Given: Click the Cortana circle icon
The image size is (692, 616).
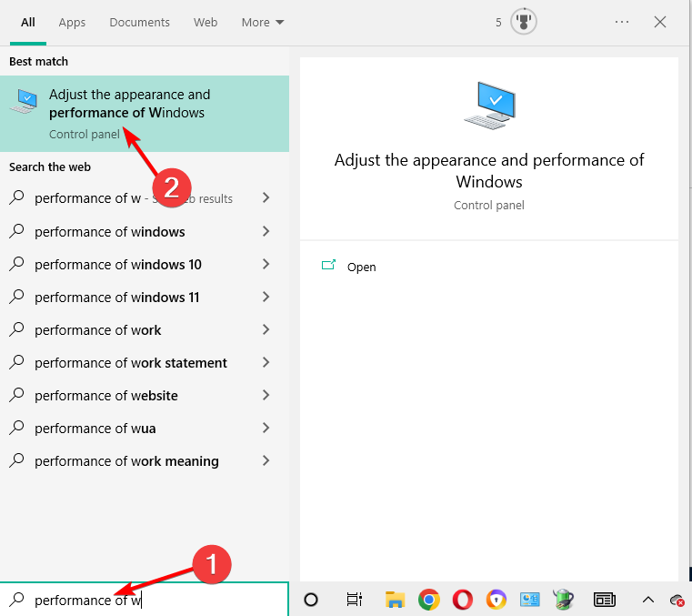Looking at the screenshot, I should pyautogui.click(x=311, y=599).
